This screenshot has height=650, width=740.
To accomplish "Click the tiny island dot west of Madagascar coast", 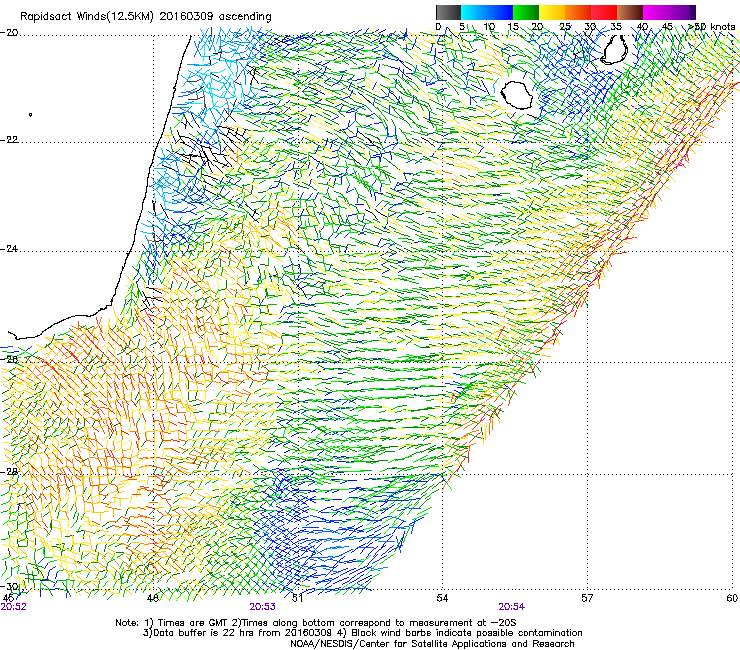I will 31,114.
